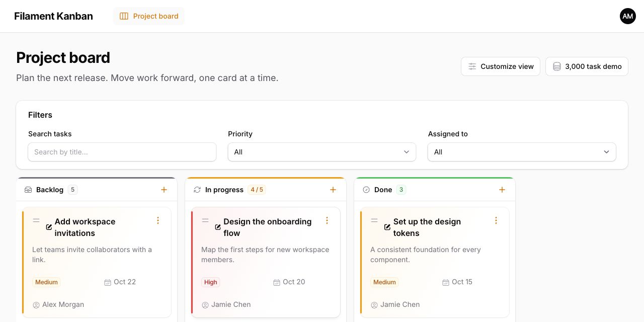Click the Customize view button
Image resolution: width=644 pixels, height=322 pixels.
coord(501,66)
